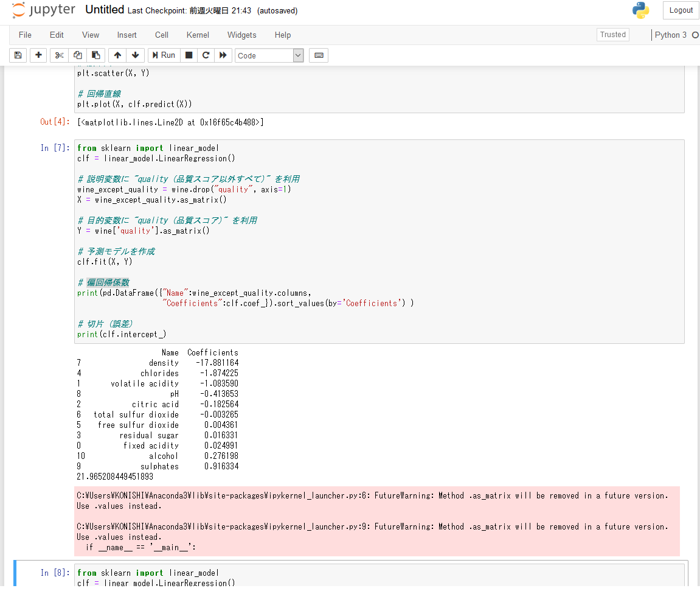700x591 pixels.
Task: Copy selected cells icon
Action: [x=78, y=55]
